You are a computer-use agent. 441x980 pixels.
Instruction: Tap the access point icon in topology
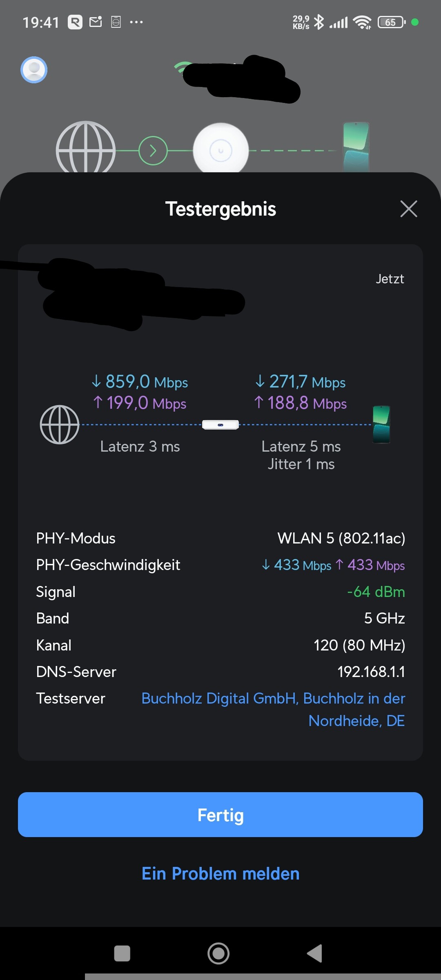pos(220,150)
